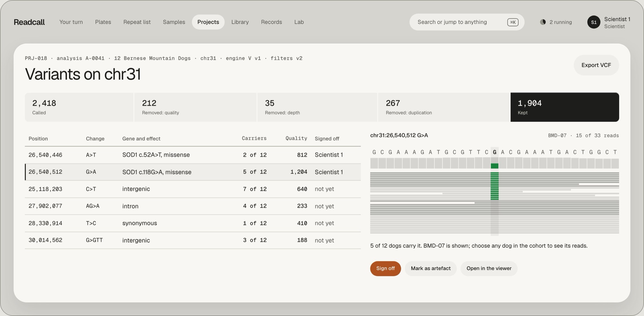
Task: Sort by the Signed off column header
Action: pyautogui.click(x=327, y=139)
